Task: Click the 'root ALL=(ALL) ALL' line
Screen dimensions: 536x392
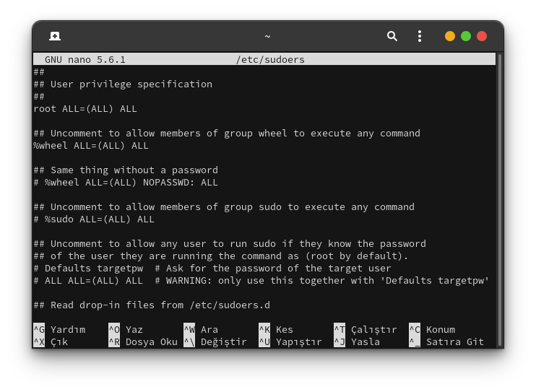Action: point(85,109)
